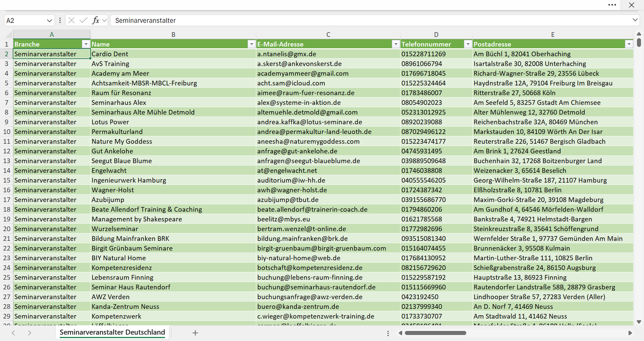
Task: Select phone number 0423192450
Action: [x=436, y=297]
